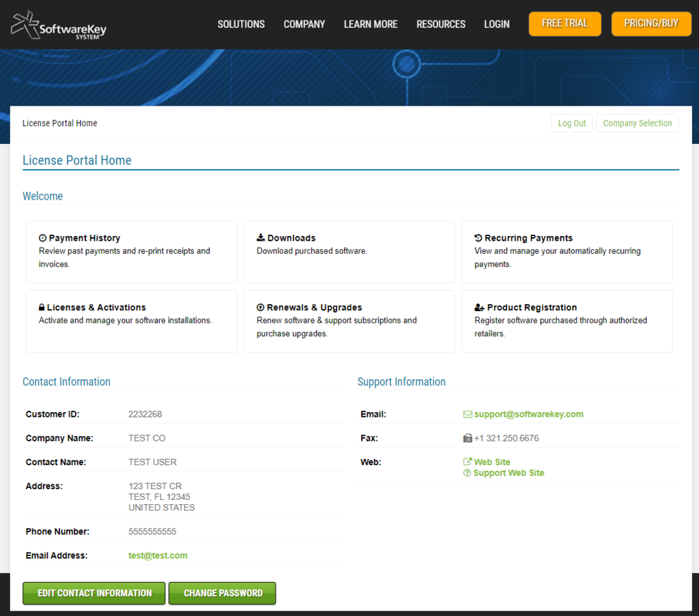This screenshot has height=616, width=699.
Task: Open the SOLUTIONS menu
Action: (x=241, y=24)
